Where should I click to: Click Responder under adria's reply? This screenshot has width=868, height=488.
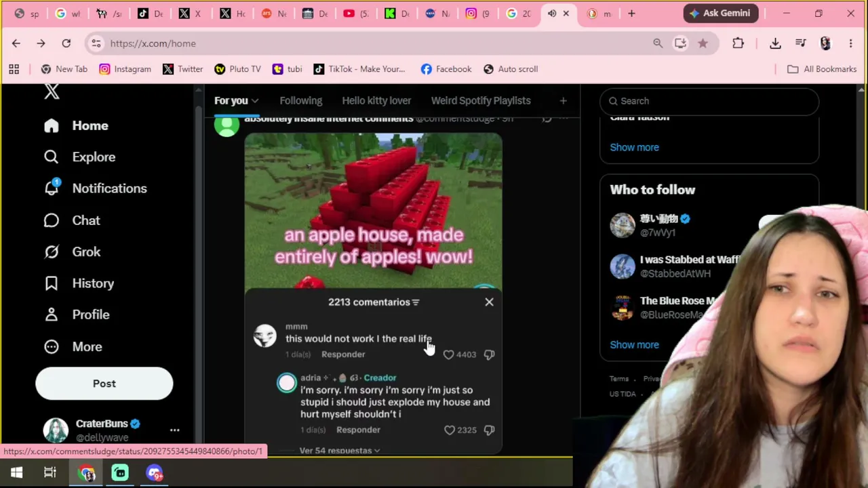coord(358,430)
